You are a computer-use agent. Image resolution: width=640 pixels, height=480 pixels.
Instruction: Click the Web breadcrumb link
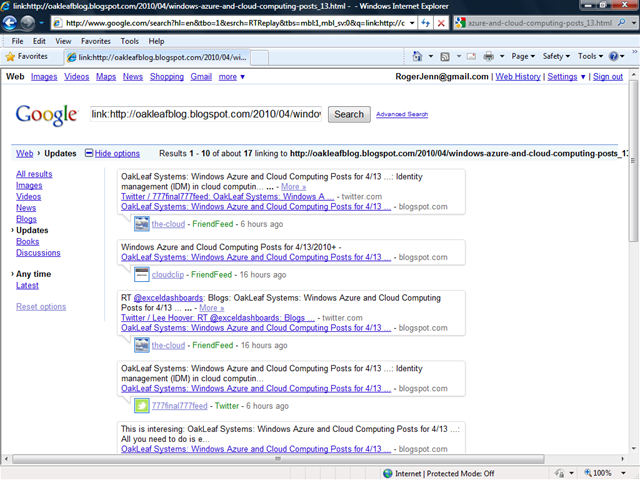tap(24, 153)
